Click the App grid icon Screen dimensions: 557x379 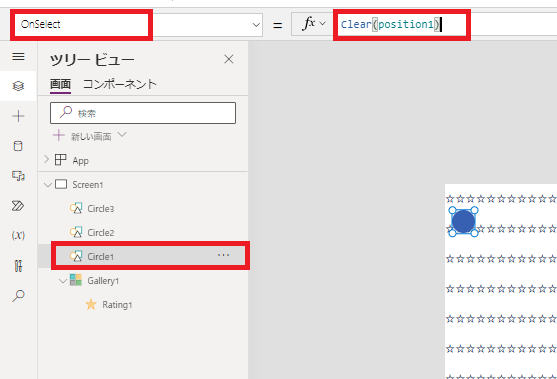coord(60,159)
